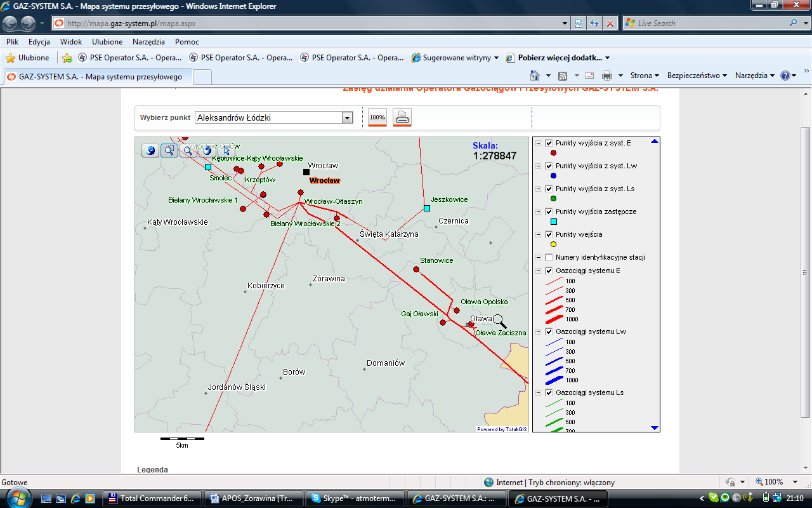Click the Home icon in command bar
This screenshot has width=812, height=508.
535,76
